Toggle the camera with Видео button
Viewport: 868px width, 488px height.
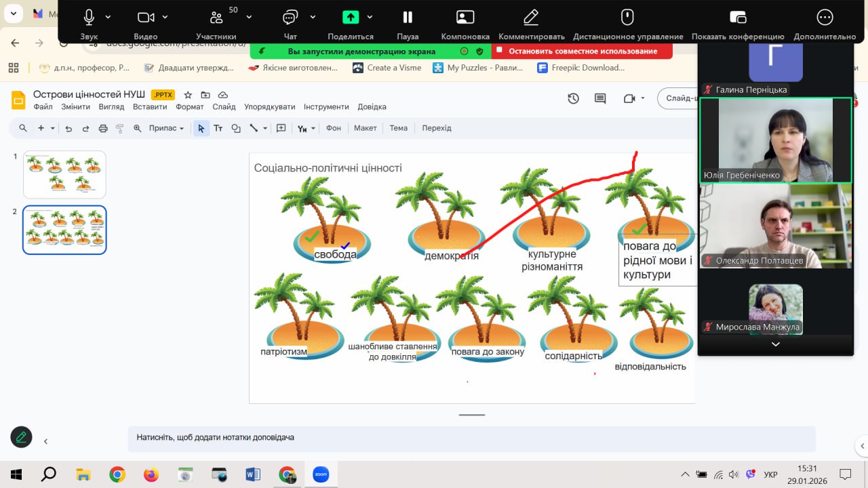click(x=145, y=17)
